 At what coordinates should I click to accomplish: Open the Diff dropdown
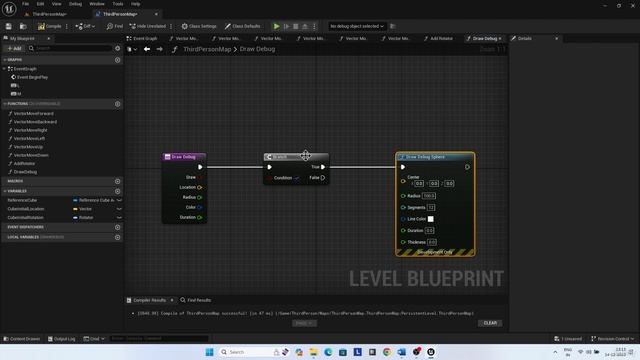pyautogui.click(x=85, y=26)
